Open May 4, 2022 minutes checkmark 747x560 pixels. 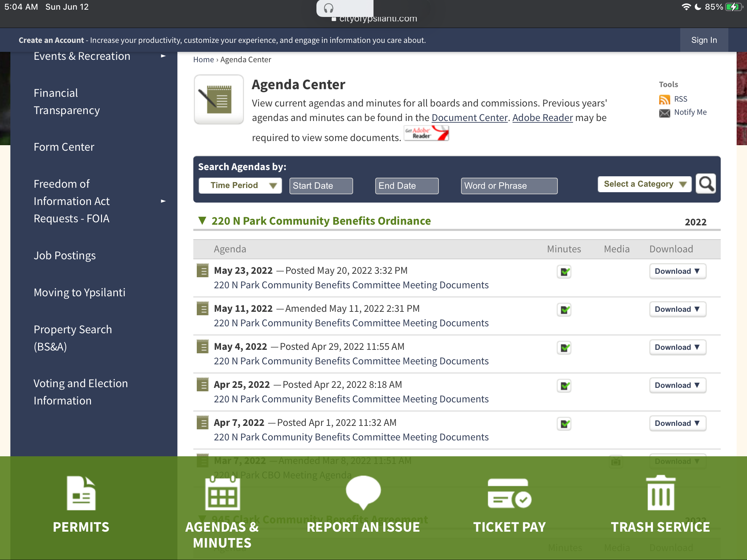pyautogui.click(x=564, y=348)
